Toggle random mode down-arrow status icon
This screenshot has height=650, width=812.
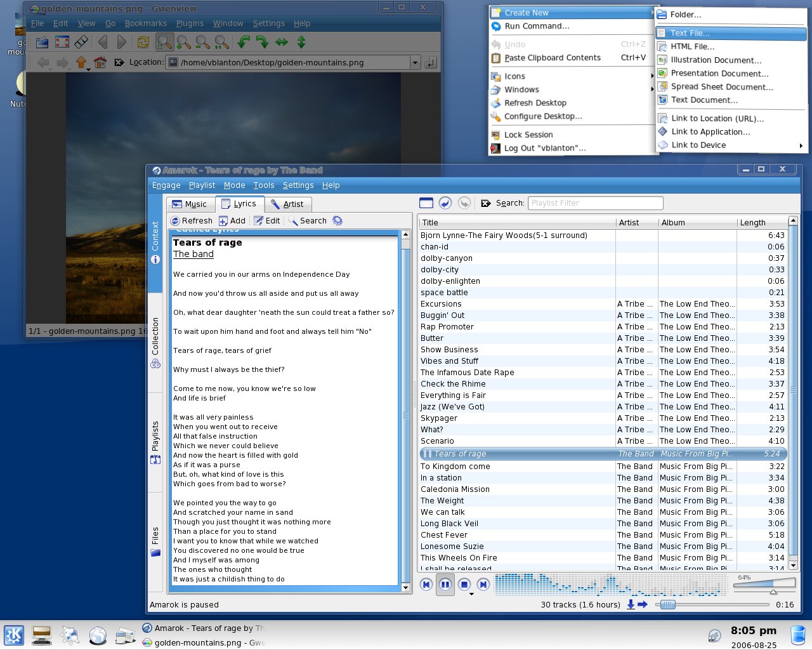tap(631, 605)
